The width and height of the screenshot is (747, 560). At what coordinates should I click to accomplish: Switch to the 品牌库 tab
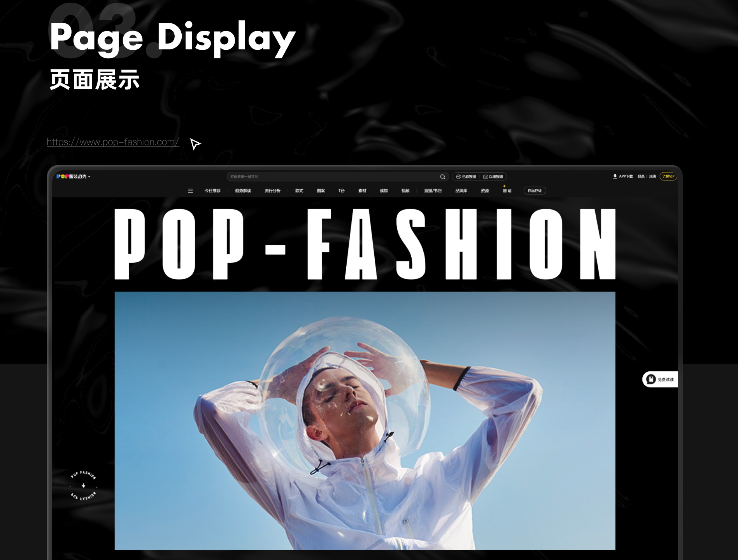[x=460, y=191]
